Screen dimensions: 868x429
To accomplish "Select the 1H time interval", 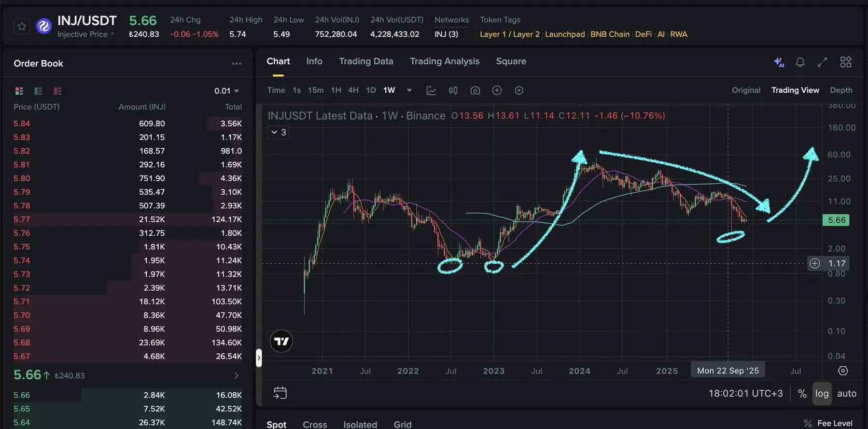I will [x=336, y=90].
